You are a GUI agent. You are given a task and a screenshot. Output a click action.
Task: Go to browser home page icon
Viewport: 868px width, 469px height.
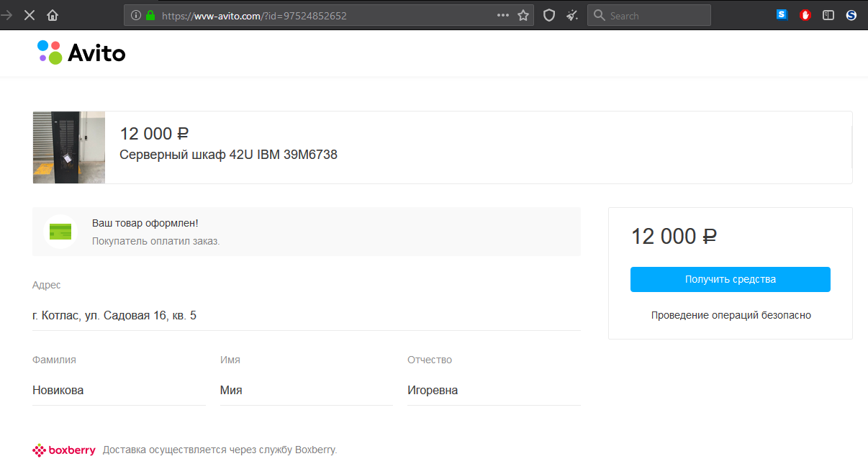(x=53, y=15)
